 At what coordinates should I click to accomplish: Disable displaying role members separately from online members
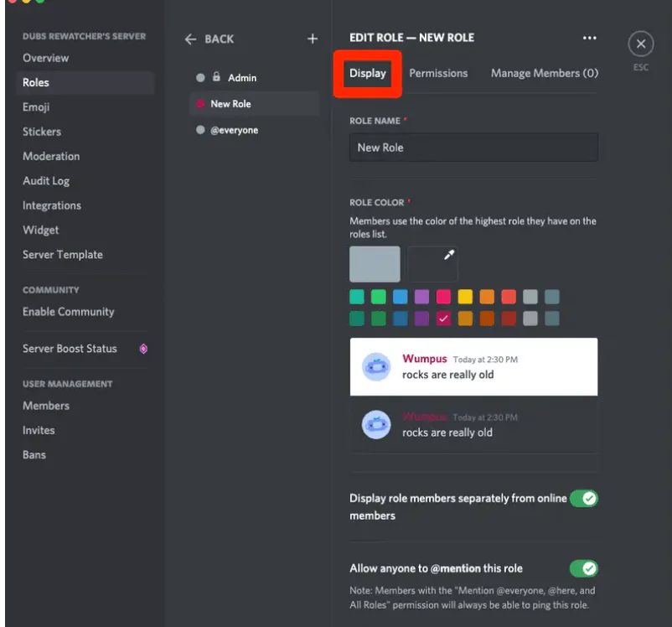(x=583, y=498)
